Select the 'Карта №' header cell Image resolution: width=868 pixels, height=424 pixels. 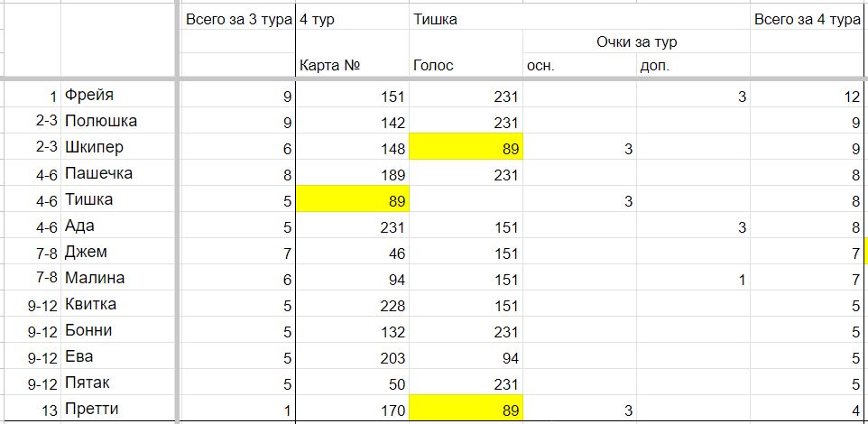(353, 65)
